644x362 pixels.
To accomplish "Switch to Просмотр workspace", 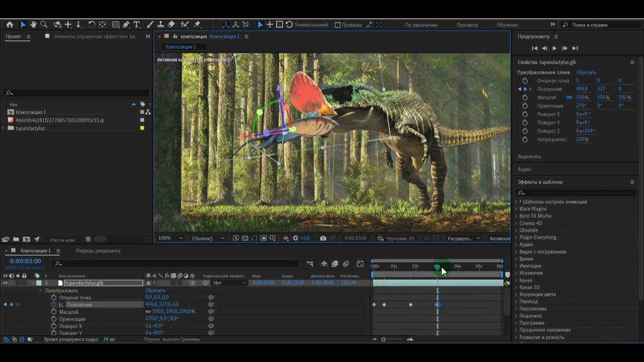I will tap(467, 25).
